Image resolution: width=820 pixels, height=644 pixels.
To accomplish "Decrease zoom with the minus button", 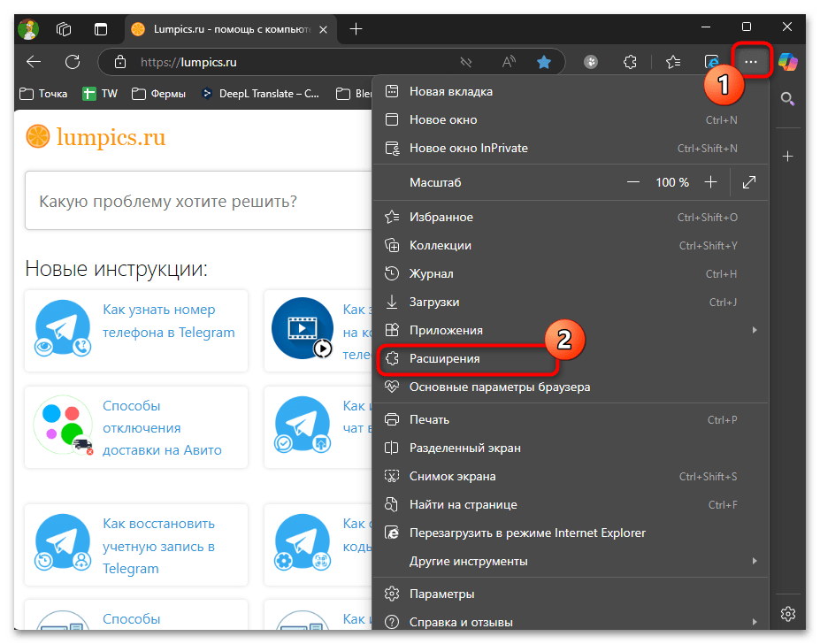I will coord(633,182).
